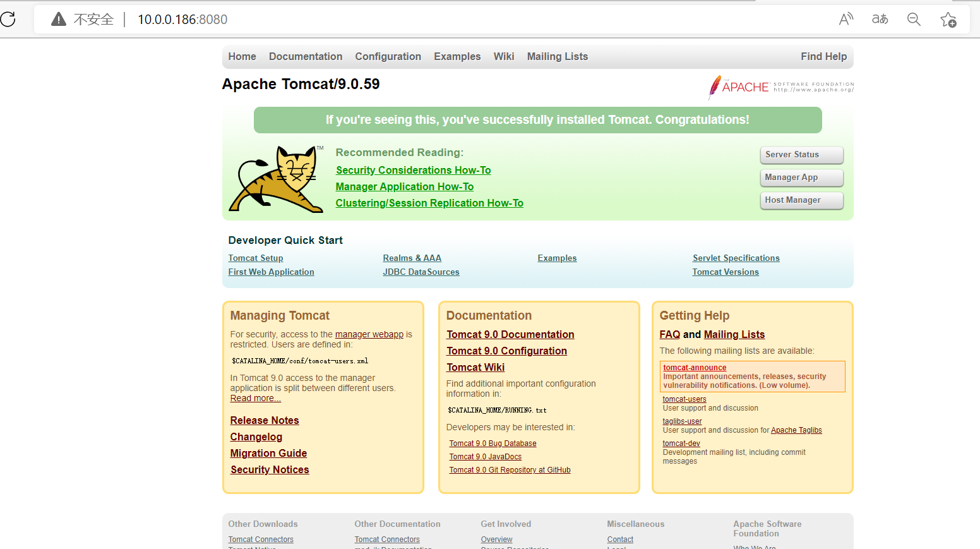This screenshot has height=549, width=980.
Task: Open the Apache Taglibs link
Action: (x=796, y=430)
